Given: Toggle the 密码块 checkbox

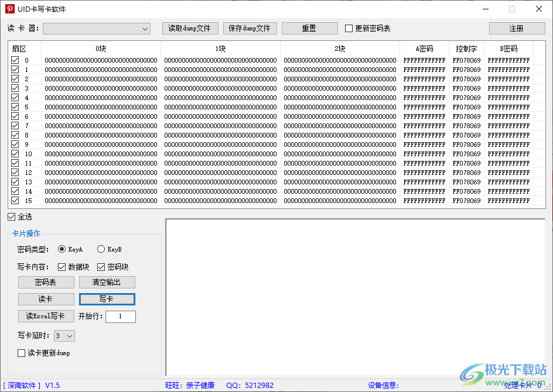Looking at the screenshot, I should 101,267.
